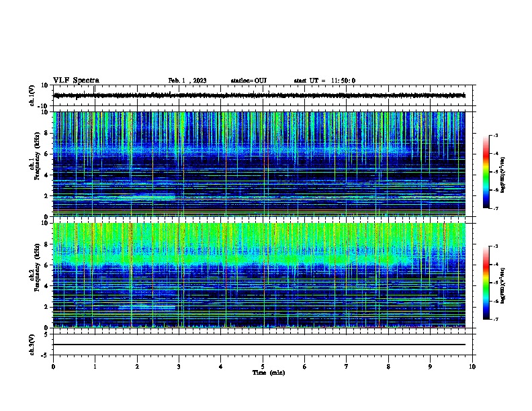This screenshot has width=532, height=411.
Task: Click time axis tick label "5"
Action: click(x=263, y=367)
